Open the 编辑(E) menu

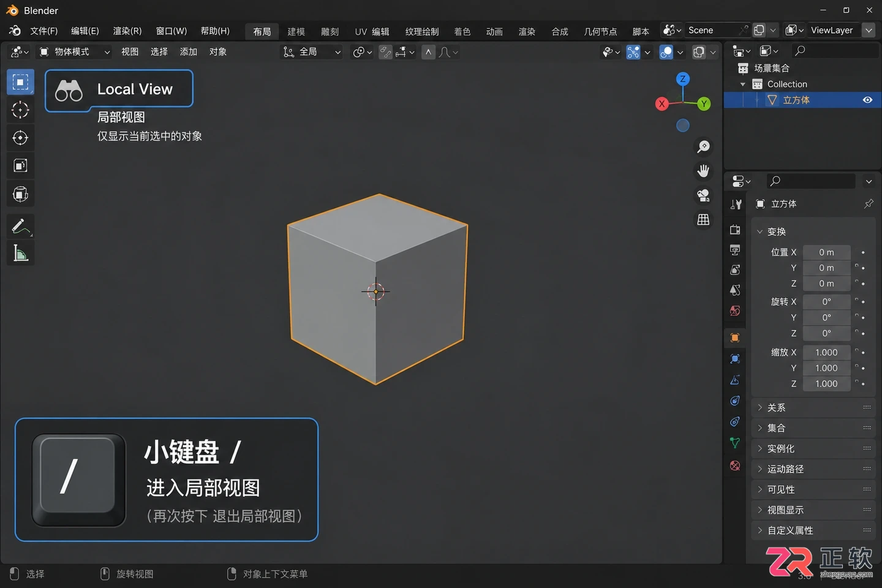click(x=85, y=31)
